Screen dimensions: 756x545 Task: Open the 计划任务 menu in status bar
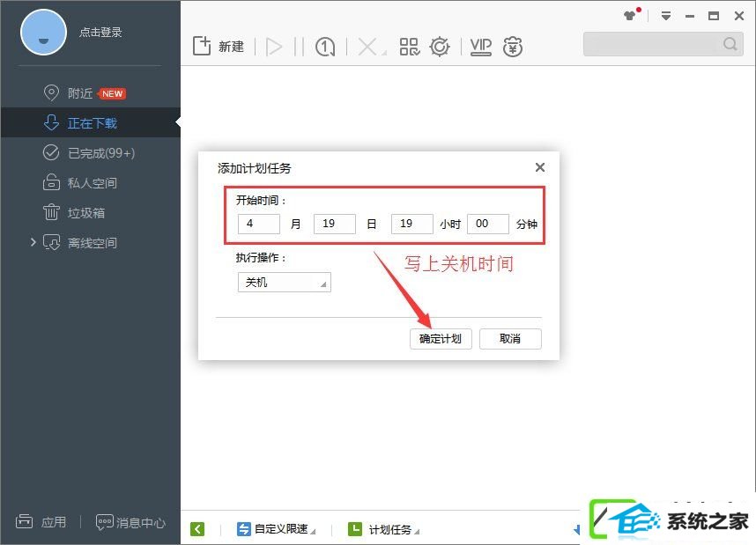pos(384,529)
